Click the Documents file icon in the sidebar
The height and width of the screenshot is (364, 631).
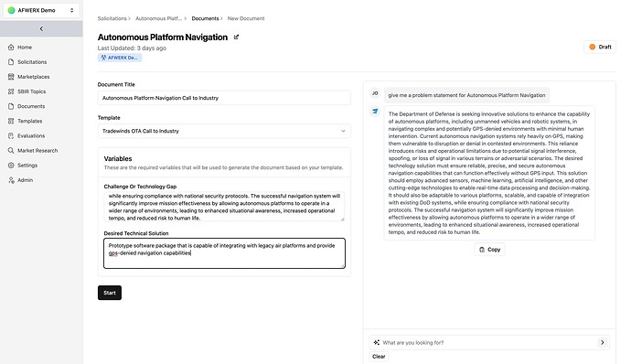(11, 106)
